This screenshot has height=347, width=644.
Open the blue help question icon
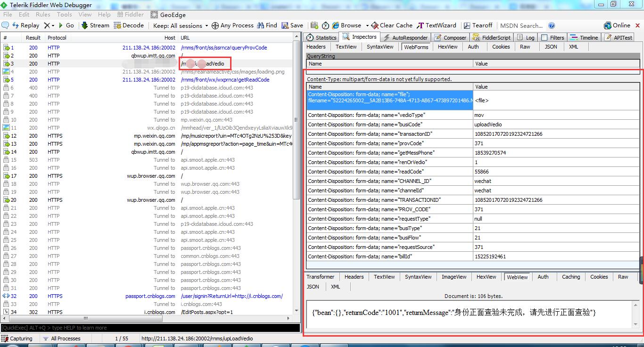[x=552, y=25]
